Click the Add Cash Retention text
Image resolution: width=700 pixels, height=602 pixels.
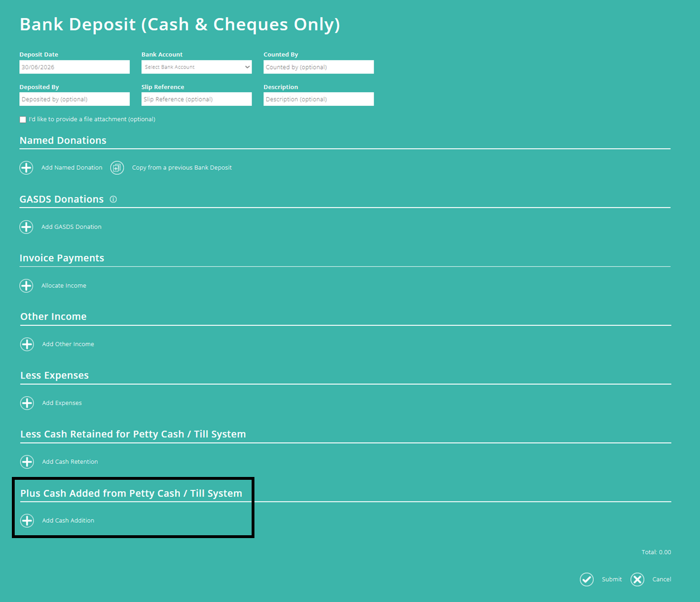click(x=70, y=462)
